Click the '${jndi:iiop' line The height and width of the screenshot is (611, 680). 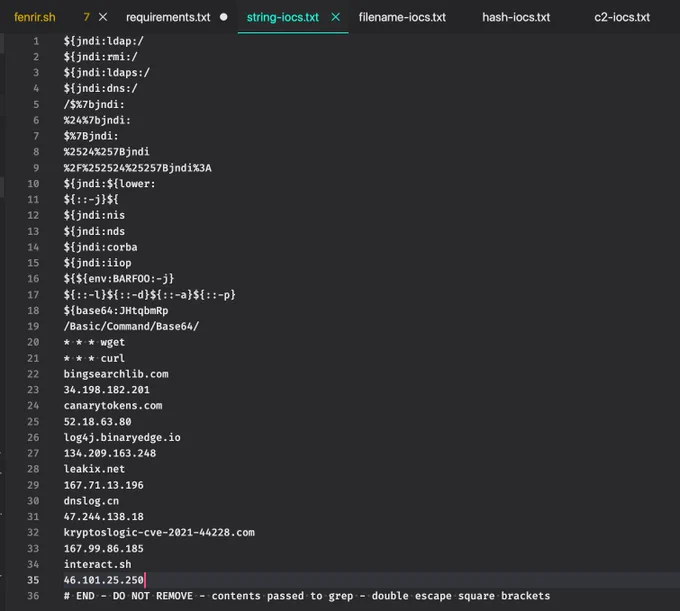coord(98,263)
